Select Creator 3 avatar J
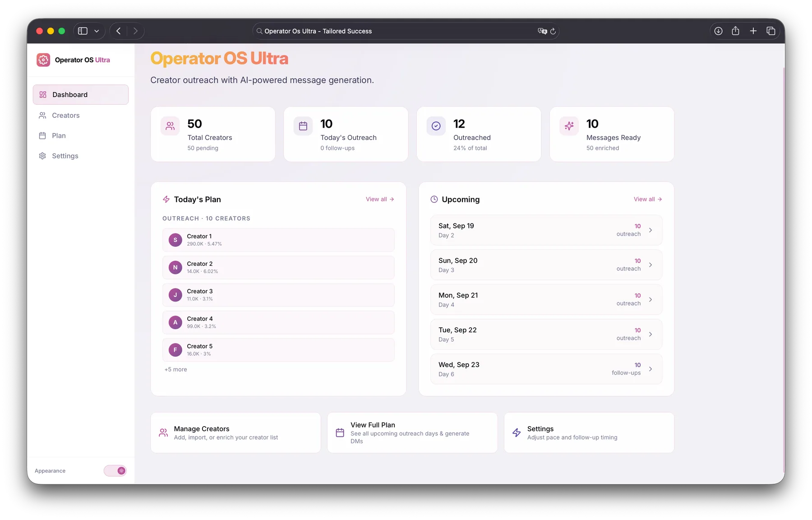812x520 pixels. [x=175, y=295]
